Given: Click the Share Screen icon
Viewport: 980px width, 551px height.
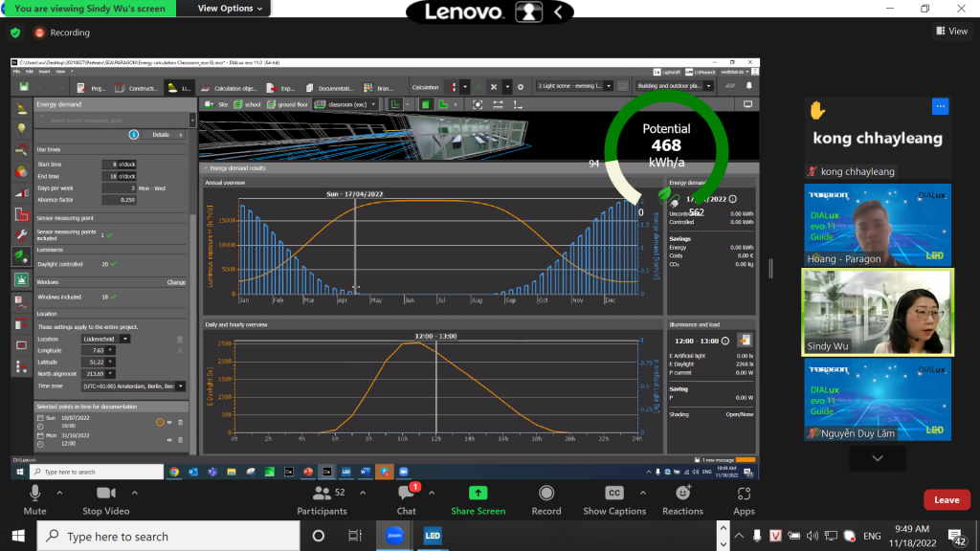Looking at the screenshot, I should (478, 494).
